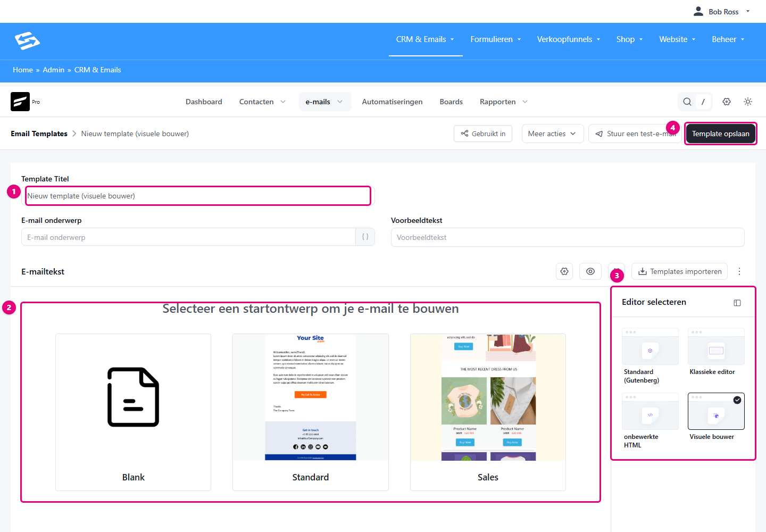
Task: Choose the Blank starter design
Action: point(133,412)
